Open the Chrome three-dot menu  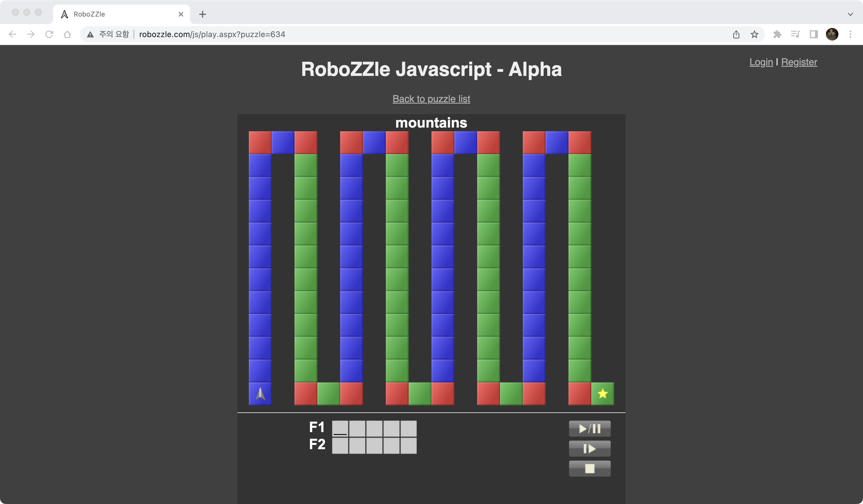[850, 34]
